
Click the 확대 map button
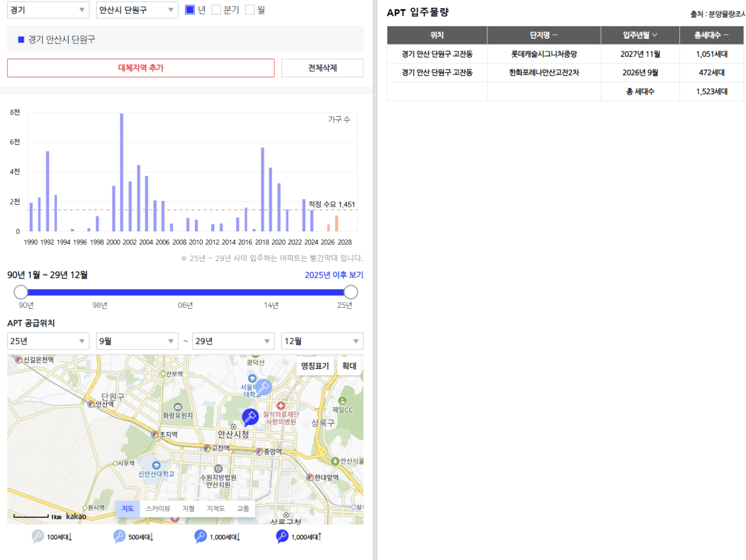click(349, 366)
